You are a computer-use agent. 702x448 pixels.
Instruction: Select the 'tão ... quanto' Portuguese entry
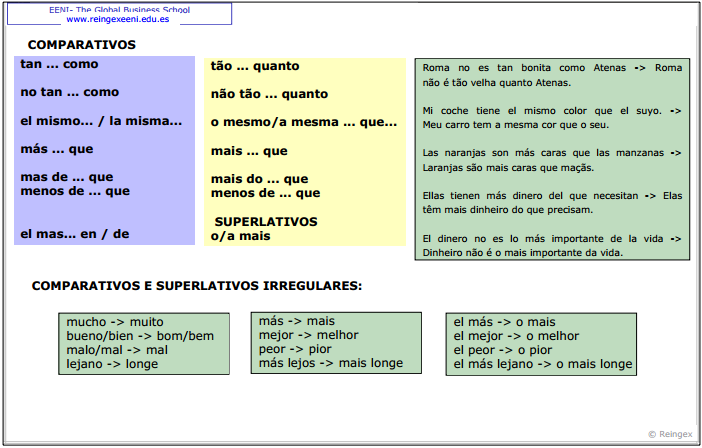point(254,66)
